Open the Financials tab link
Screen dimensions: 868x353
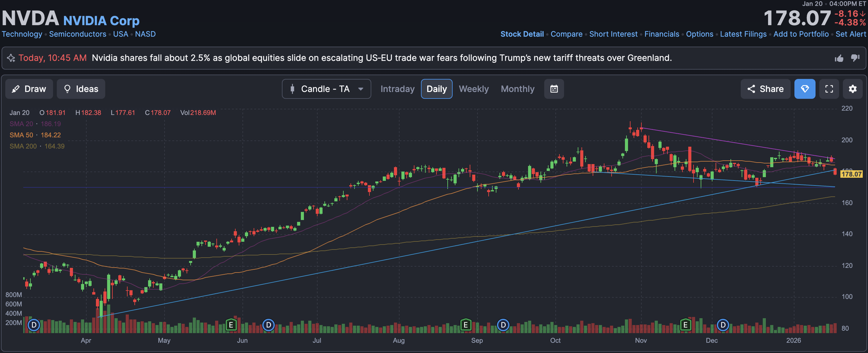(662, 34)
